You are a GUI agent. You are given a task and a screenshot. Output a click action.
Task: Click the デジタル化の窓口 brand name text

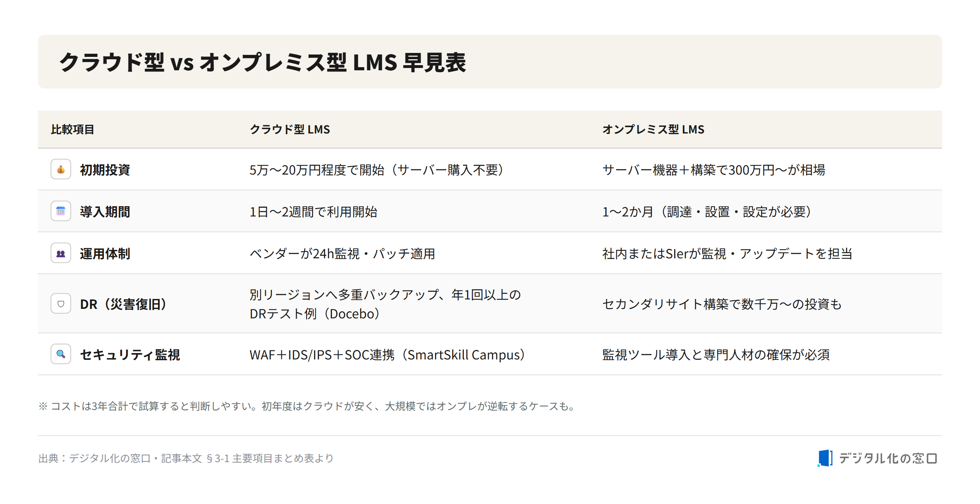888,458
